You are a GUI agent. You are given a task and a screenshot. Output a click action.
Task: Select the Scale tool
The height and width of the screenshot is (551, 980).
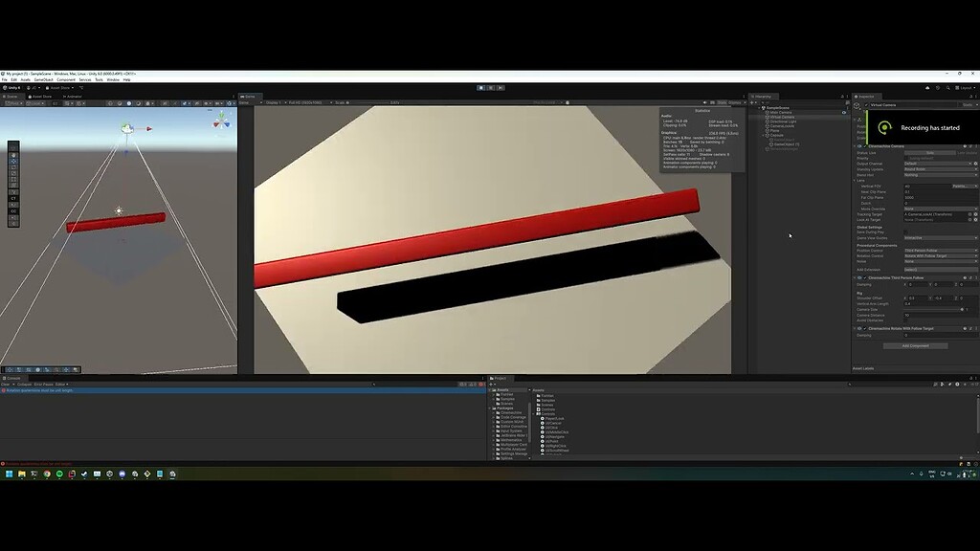tap(13, 173)
